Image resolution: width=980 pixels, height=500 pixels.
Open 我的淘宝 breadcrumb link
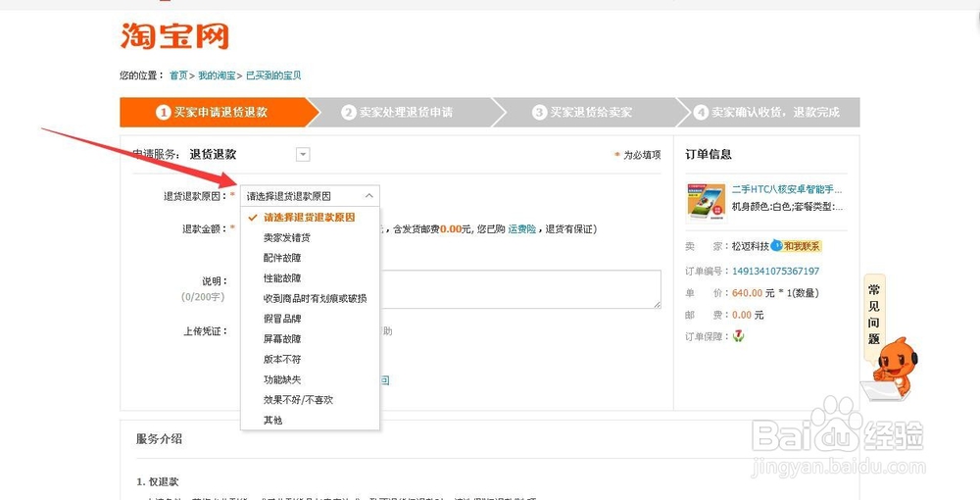[x=217, y=75]
